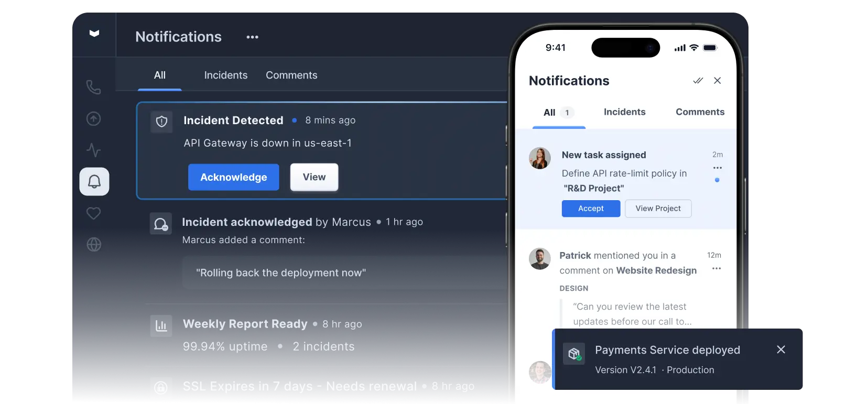Click Patrick's avatar in phone list
This screenshot has width=868, height=404.
point(540,259)
